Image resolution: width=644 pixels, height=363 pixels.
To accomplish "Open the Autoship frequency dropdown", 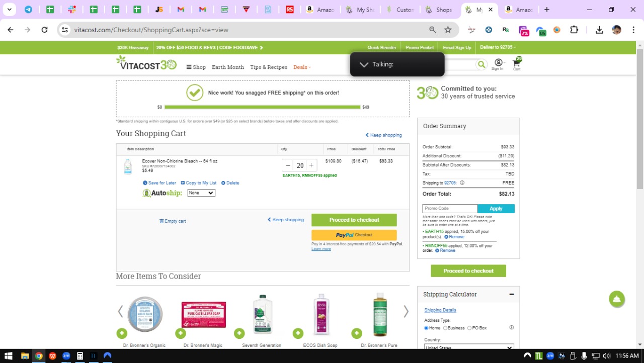I will click(x=201, y=193).
